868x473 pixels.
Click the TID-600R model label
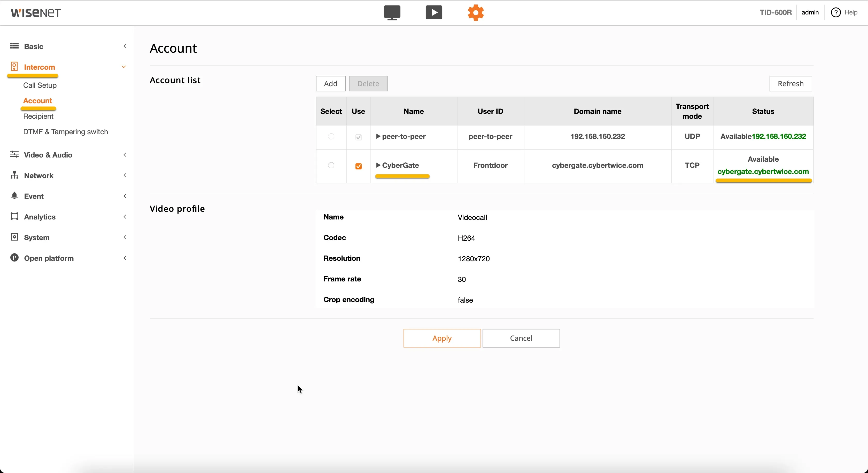coord(775,12)
